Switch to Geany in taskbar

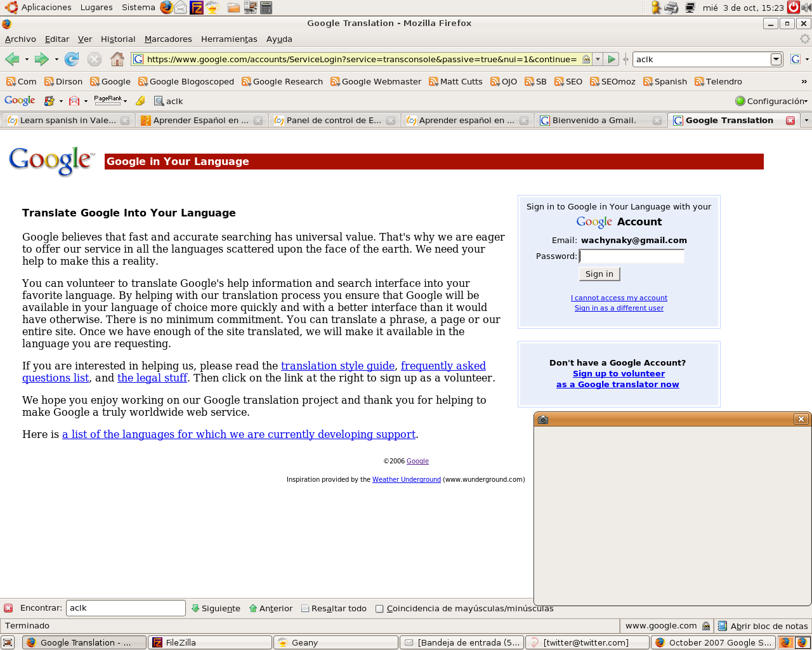coord(336,642)
